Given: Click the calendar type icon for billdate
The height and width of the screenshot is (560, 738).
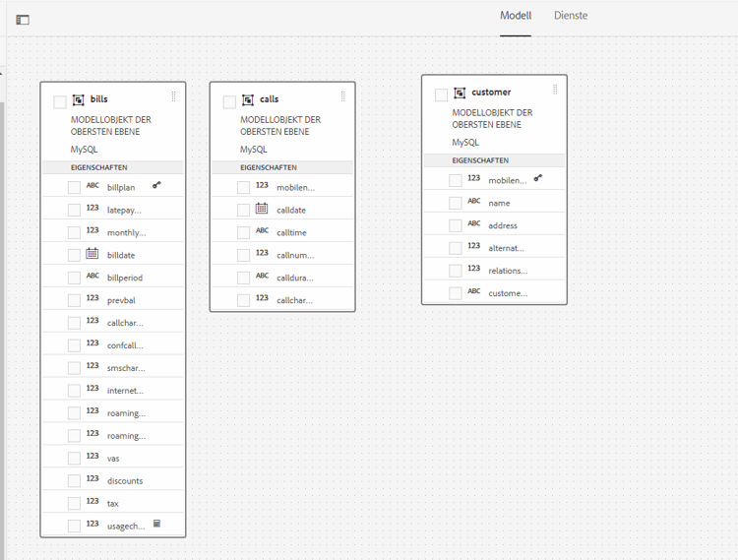Looking at the screenshot, I should coord(92,253).
